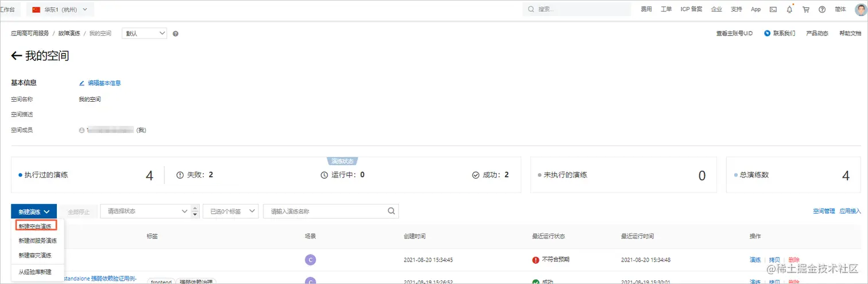Screen dimensions: 868x284
Task: Click the checkmark icon beside 成功
Action: (x=475, y=175)
